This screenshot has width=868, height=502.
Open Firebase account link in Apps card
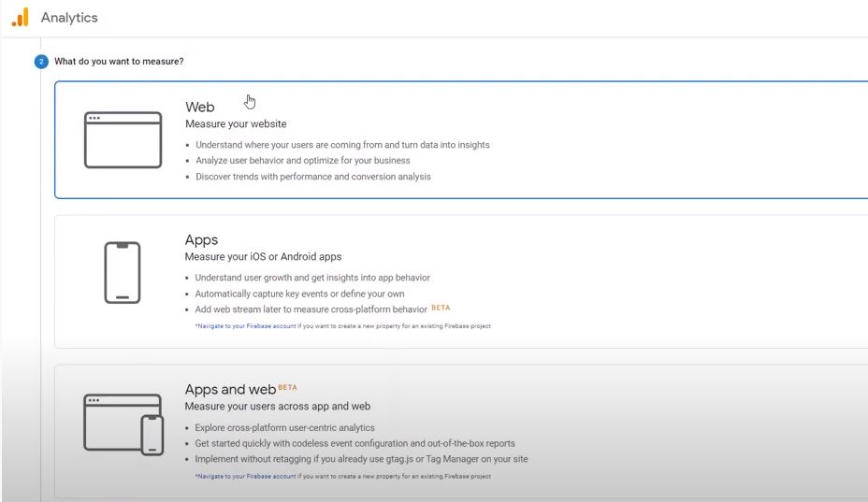tap(245, 326)
